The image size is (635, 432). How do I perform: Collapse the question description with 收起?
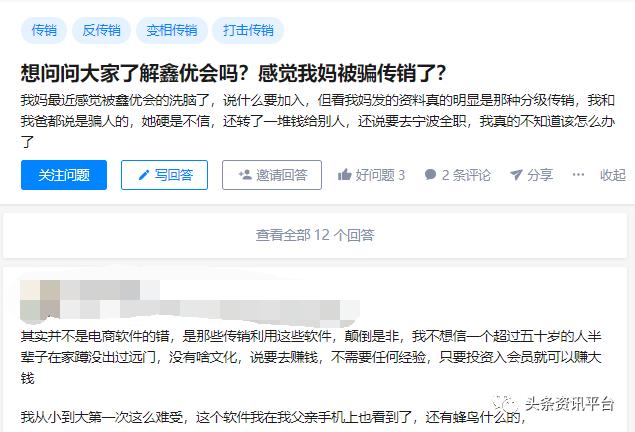click(613, 175)
